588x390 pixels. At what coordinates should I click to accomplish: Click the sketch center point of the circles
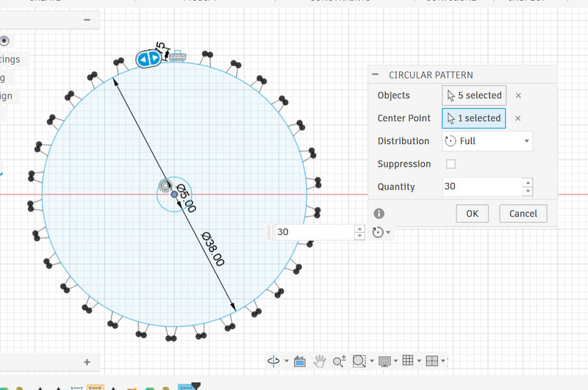pos(174,195)
